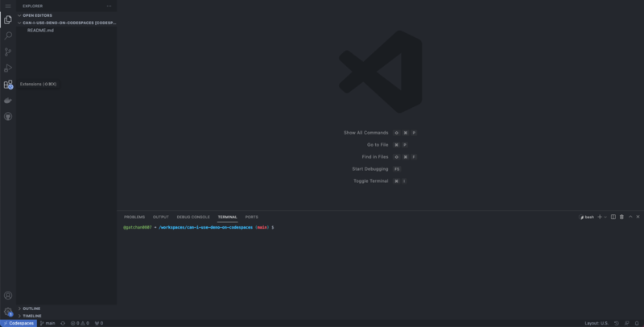Image resolution: width=644 pixels, height=327 pixels.
Task: Click the new terminal plus icon
Action: (x=600, y=217)
